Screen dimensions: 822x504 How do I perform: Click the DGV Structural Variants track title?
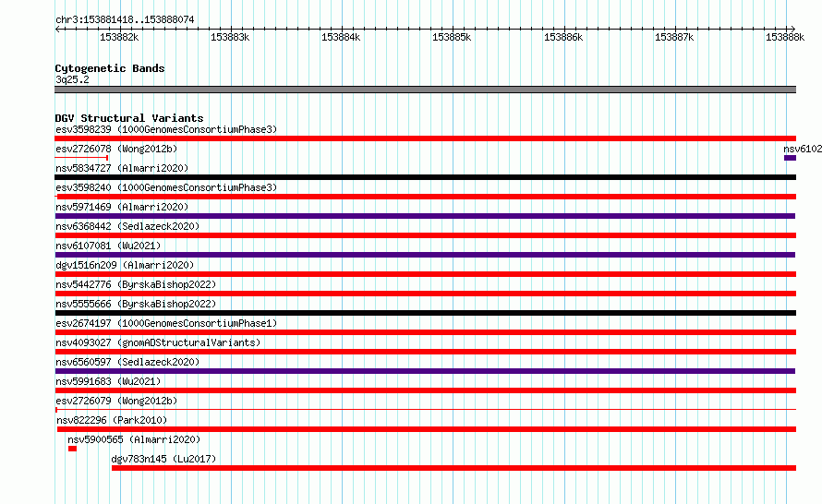(129, 118)
